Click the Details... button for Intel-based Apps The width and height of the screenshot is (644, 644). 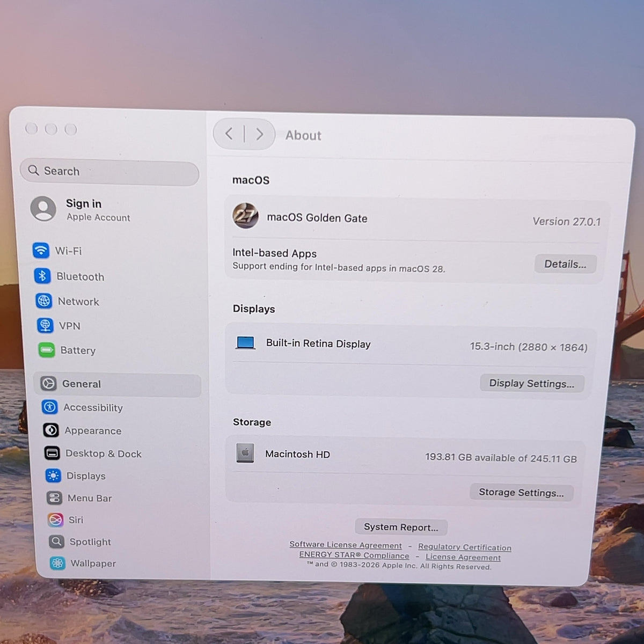(x=565, y=264)
